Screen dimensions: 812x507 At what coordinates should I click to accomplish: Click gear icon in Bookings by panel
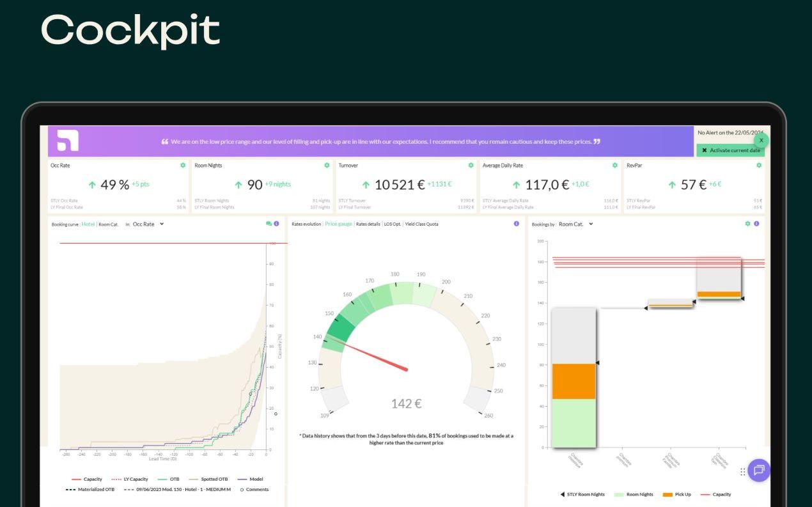747,224
